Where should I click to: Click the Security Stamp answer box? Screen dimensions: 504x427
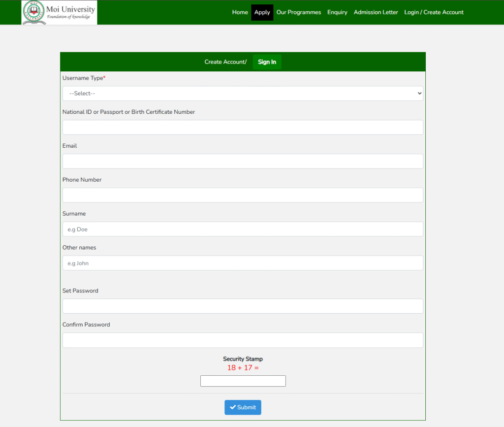click(243, 381)
